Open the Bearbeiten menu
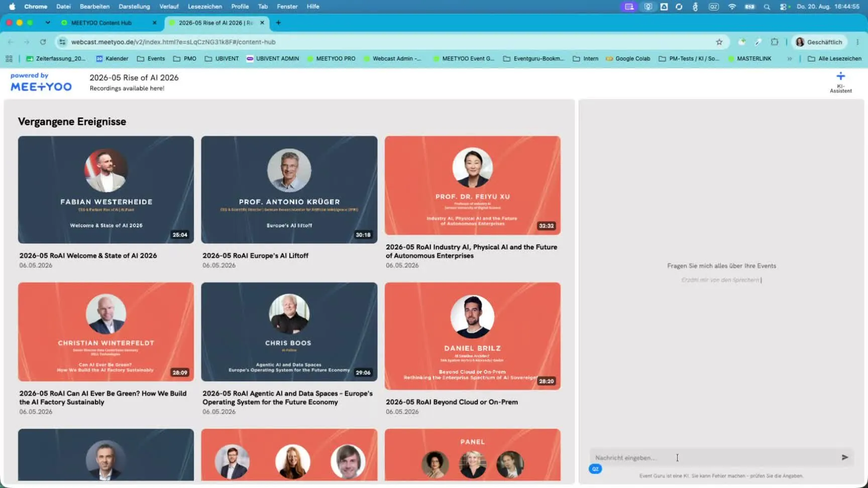This screenshot has width=868, height=488. click(x=94, y=7)
